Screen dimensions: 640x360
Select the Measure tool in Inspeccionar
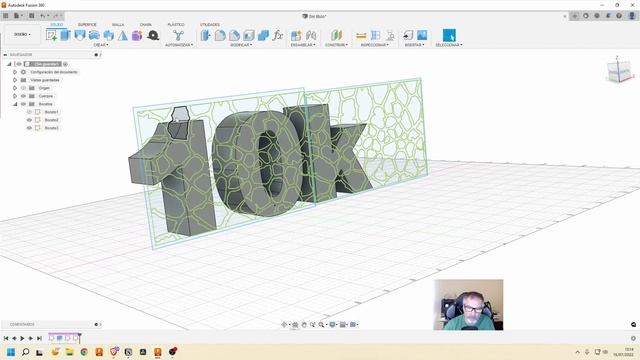[x=361, y=36]
